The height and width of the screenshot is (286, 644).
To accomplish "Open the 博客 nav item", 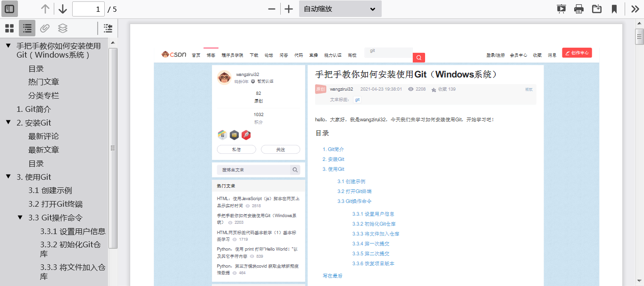I will 211,55.
